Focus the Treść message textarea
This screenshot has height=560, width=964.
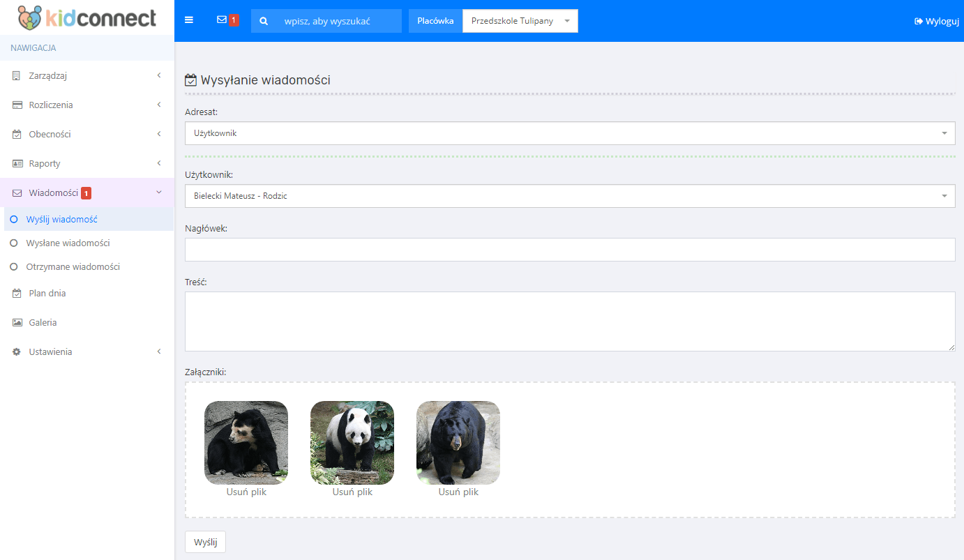(570, 321)
